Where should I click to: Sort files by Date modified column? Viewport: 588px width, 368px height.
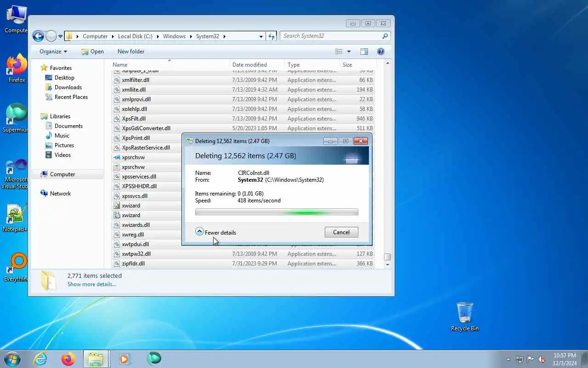pos(256,65)
